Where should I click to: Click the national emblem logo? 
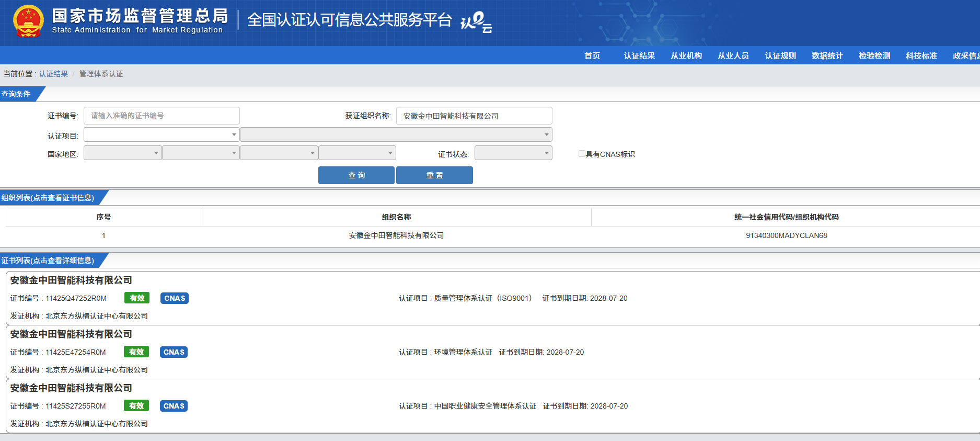click(x=28, y=22)
